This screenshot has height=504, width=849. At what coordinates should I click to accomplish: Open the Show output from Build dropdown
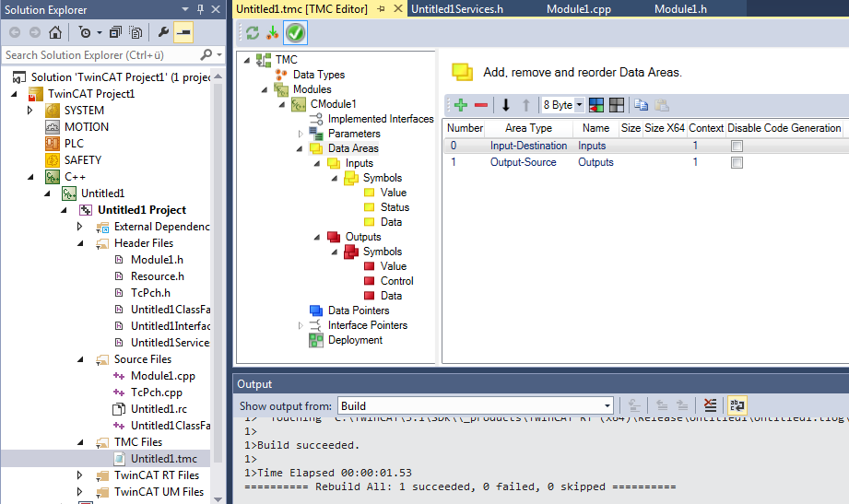click(607, 405)
